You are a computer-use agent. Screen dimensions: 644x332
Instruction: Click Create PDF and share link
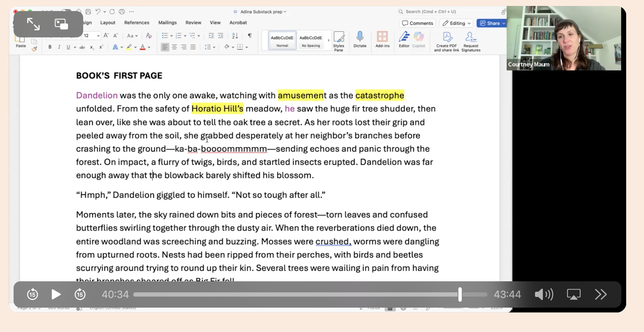[446, 41]
